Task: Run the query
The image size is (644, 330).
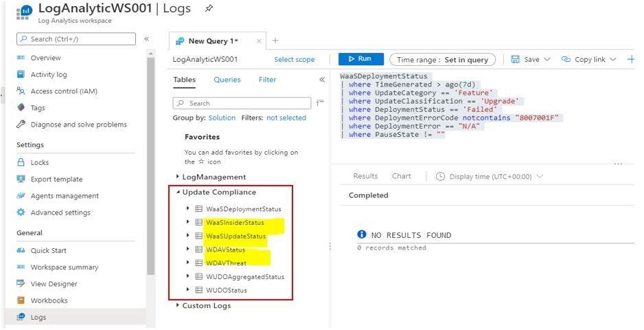Action: click(x=361, y=59)
